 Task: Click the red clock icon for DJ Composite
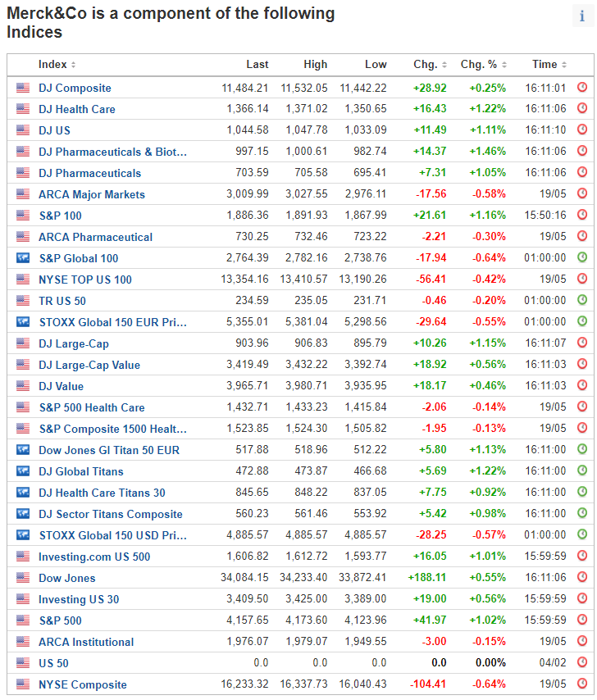tap(582, 88)
